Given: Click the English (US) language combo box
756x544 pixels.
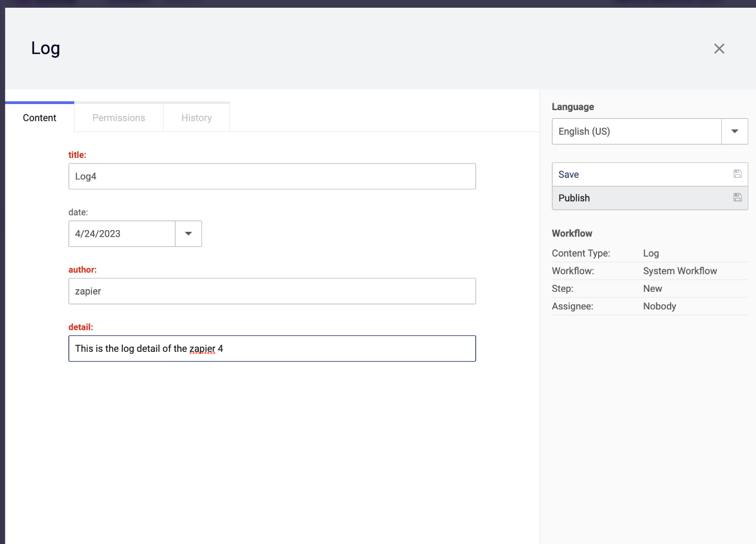Looking at the screenshot, I should (x=636, y=132).
